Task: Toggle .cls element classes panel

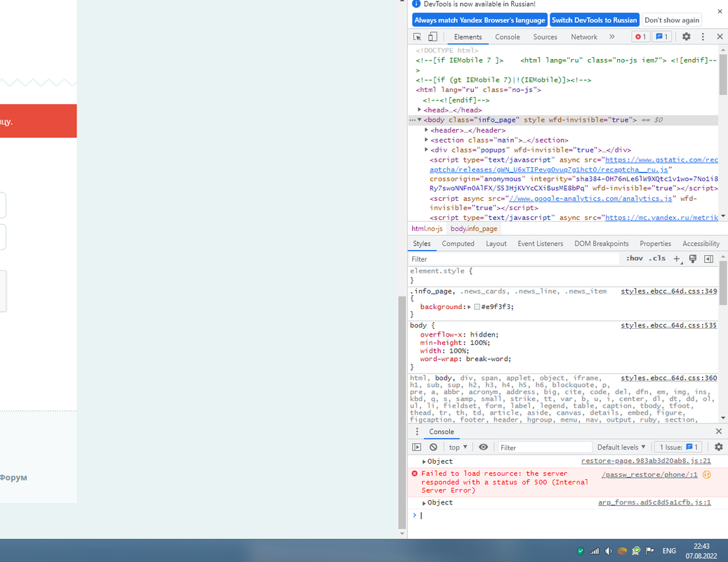Action: [657, 259]
